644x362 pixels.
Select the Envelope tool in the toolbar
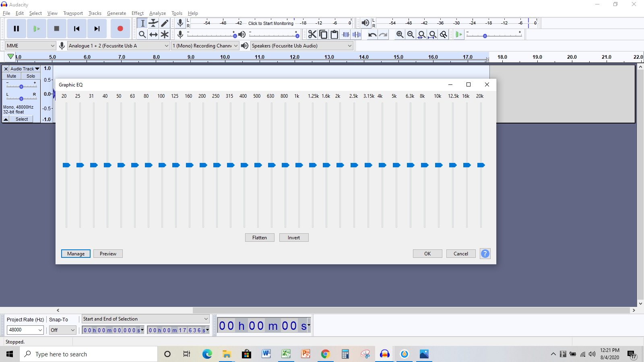pyautogui.click(x=153, y=23)
